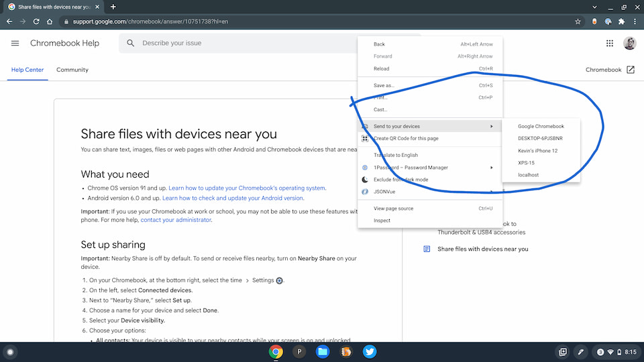
Task: Click the search magnifier icon
Action: coord(130,43)
